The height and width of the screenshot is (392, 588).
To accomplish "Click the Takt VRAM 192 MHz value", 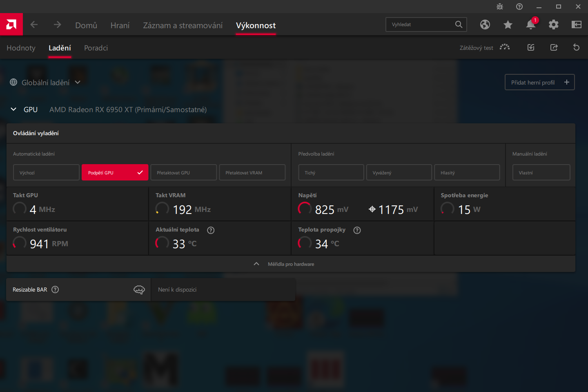I will 192,209.
